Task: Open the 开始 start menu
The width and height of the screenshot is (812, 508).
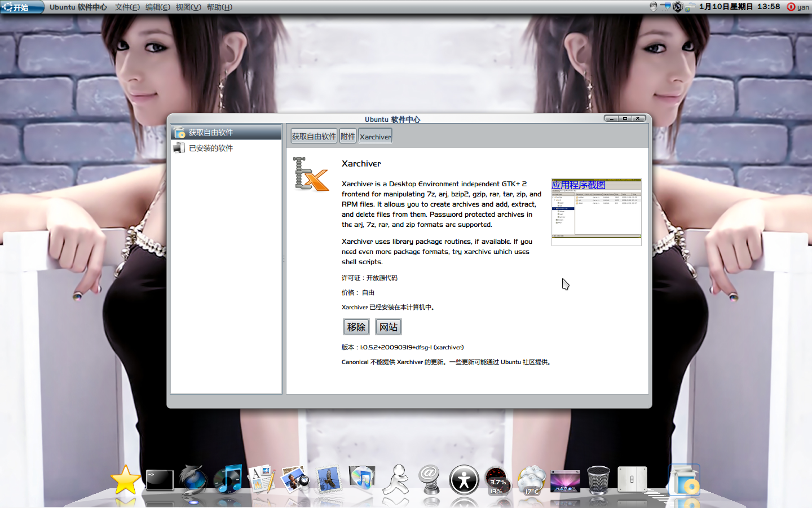Action: pos(21,7)
